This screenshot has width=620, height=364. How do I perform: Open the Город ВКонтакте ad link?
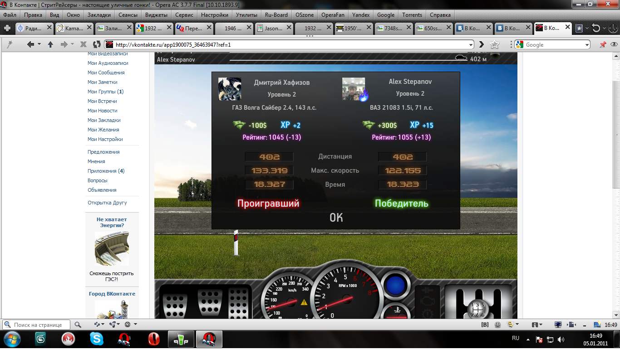[112, 294]
